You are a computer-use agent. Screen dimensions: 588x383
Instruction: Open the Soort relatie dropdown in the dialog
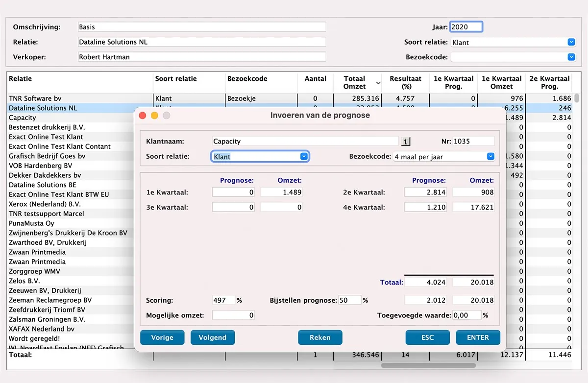pos(304,157)
